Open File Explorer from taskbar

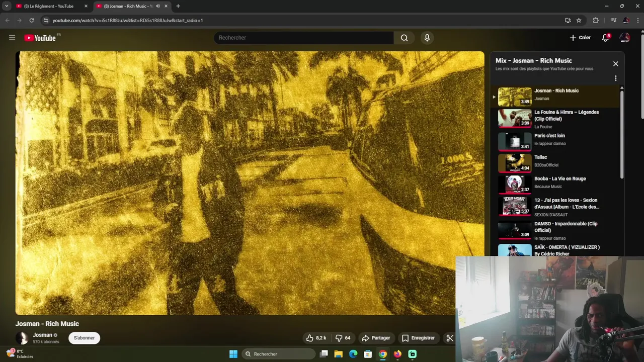(339, 354)
